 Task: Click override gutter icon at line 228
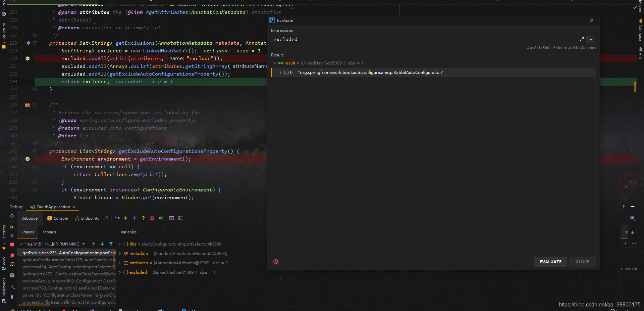coord(28,43)
